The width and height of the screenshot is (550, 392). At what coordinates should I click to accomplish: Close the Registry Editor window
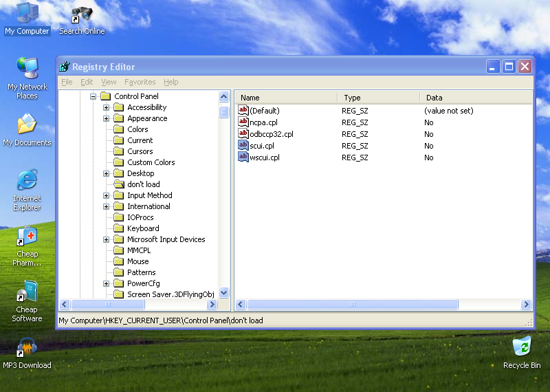(x=525, y=66)
